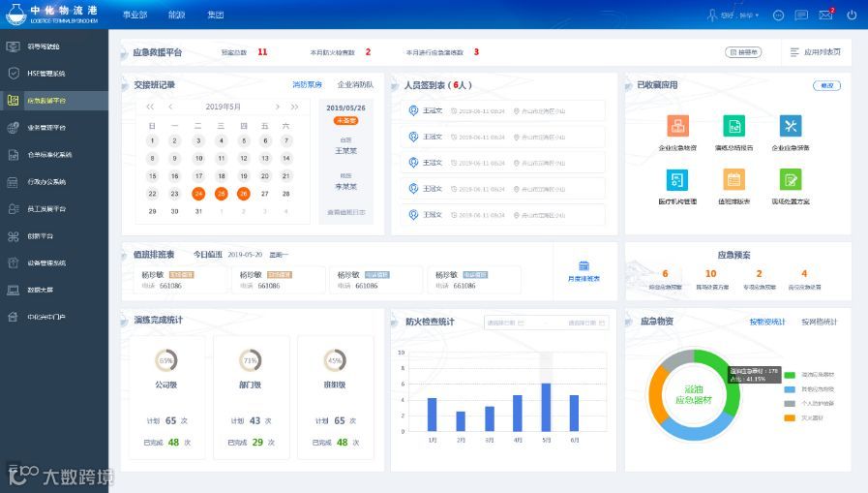Viewport: 868px width, 493px height.
Task: Click the orange 未签到 badge
Action: click(x=346, y=121)
